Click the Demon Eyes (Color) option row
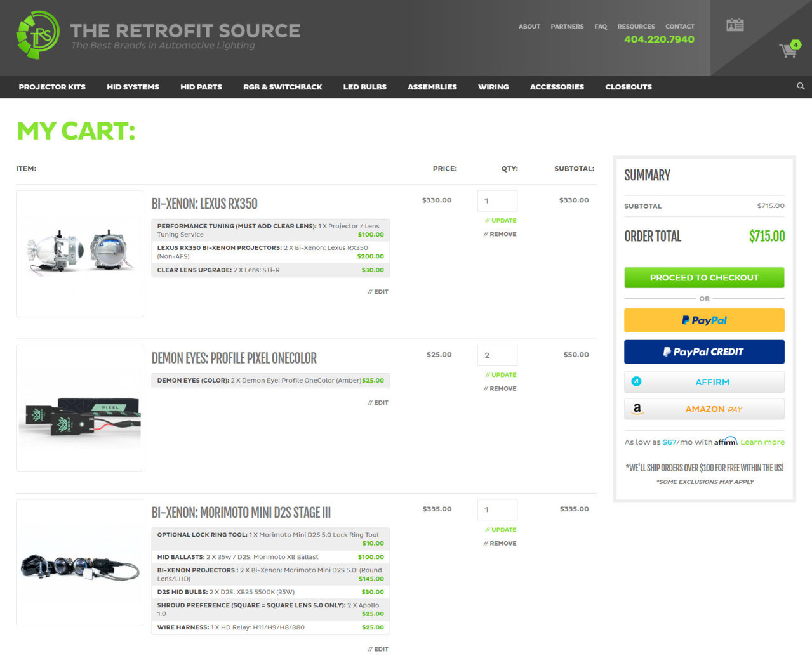Viewport: 812px width, 670px height. click(270, 381)
